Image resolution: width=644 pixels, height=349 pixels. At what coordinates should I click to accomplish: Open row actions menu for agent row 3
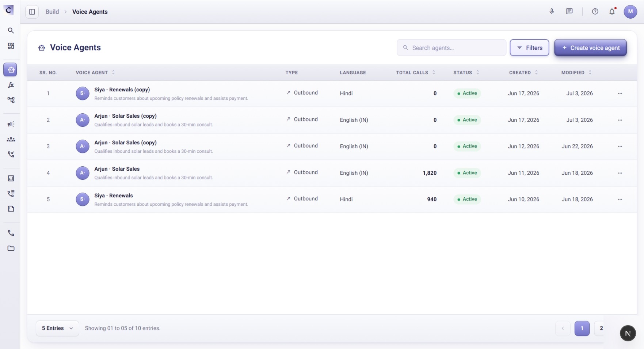coord(620,147)
